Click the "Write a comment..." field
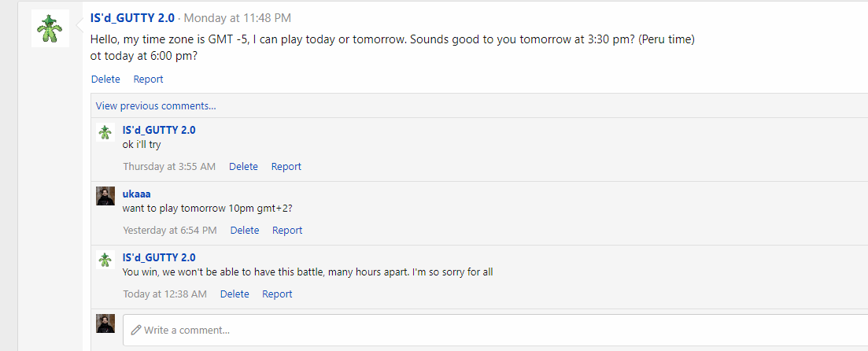868x351 pixels. 496,330
